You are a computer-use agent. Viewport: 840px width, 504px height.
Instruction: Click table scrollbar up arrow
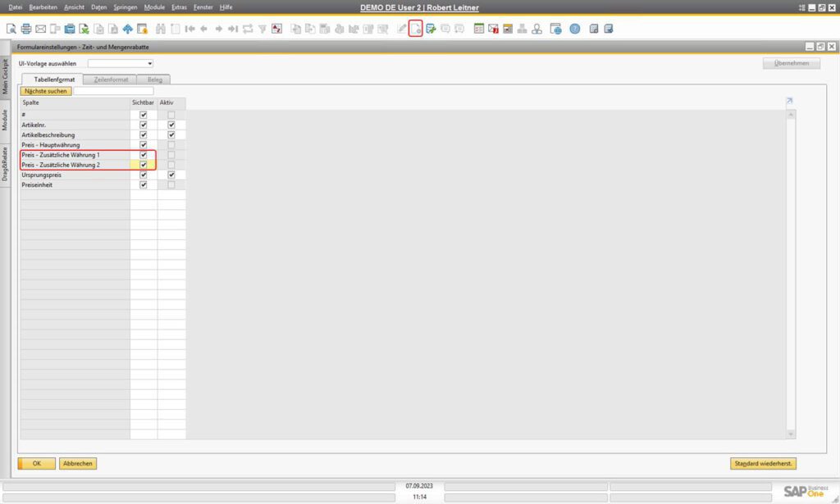click(791, 115)
